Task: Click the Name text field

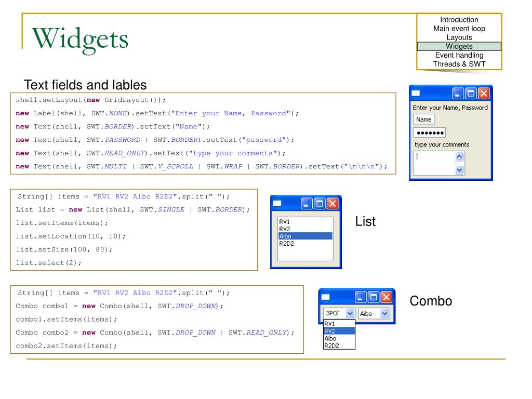Action: coord(424,119)
